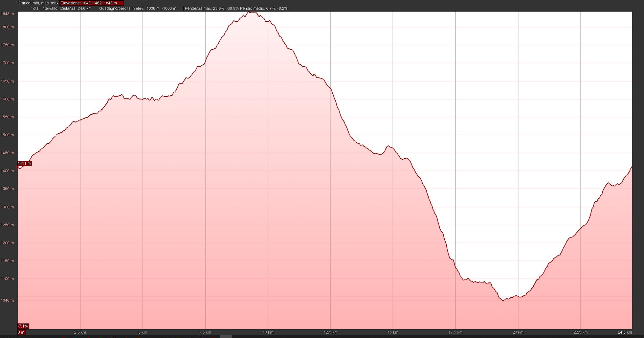Click the Guadagno/perdita in elev. readout
Viewport: 644px width, 338px height.
coord(140,8)
